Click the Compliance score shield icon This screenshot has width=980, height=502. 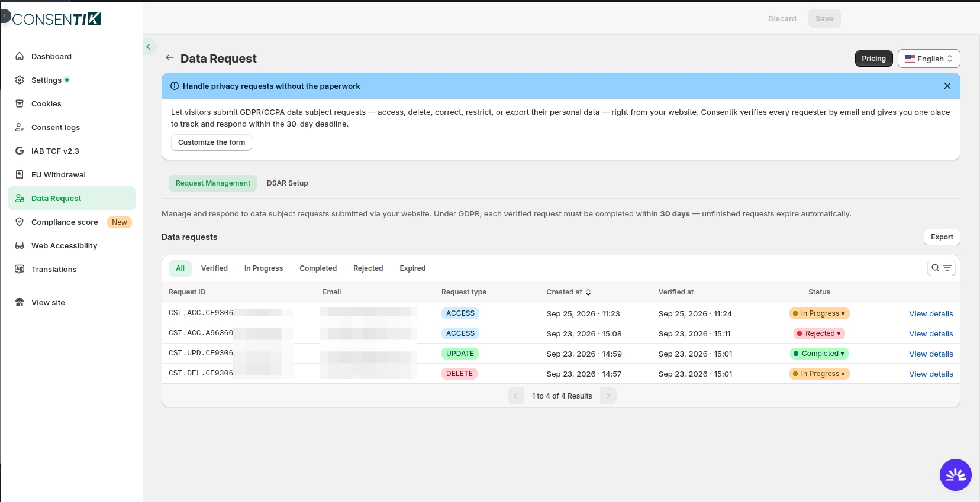click(x=20, y=222)
